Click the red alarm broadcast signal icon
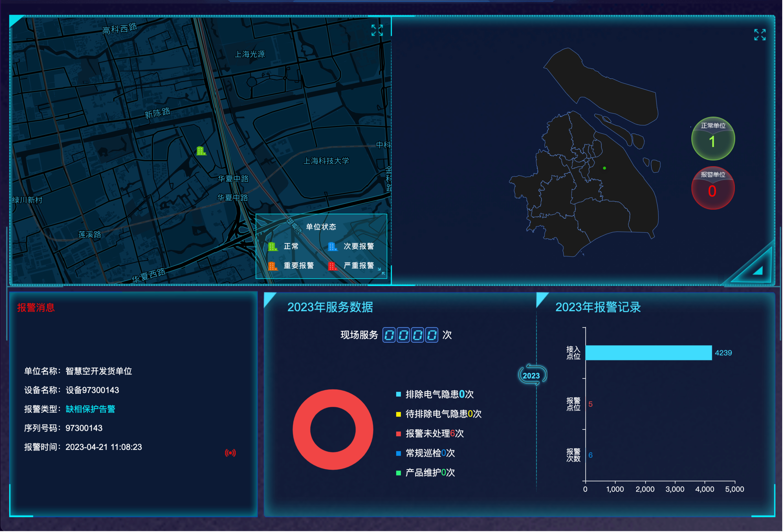This screenshot has height=532, width=784. [230, 453]
